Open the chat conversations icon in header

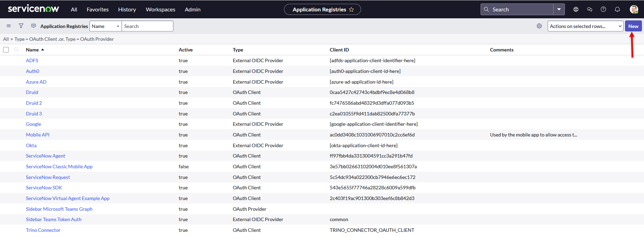point(589,9)
